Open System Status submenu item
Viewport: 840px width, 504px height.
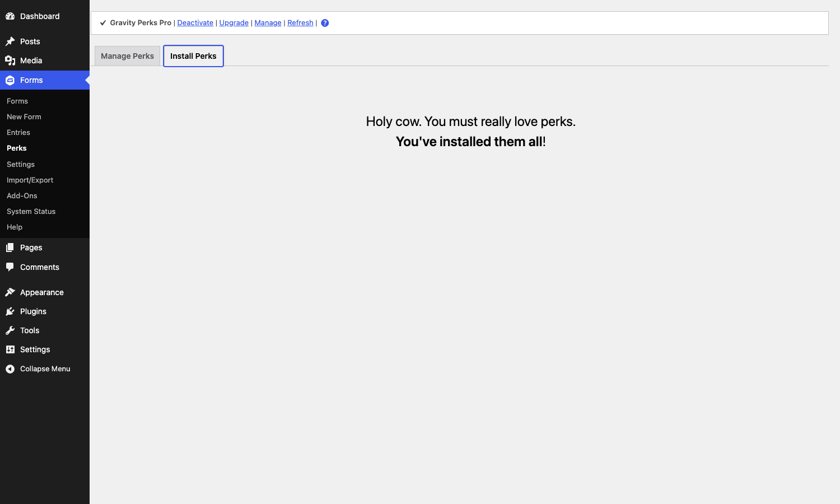(x=31, y=211)
